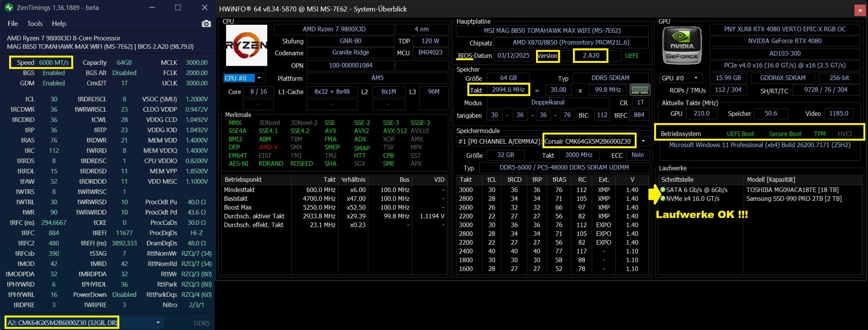868x330 pixels.
Task: Select the TOSHIBA MG09ACA18TE drive row
Action: [759, 190]
